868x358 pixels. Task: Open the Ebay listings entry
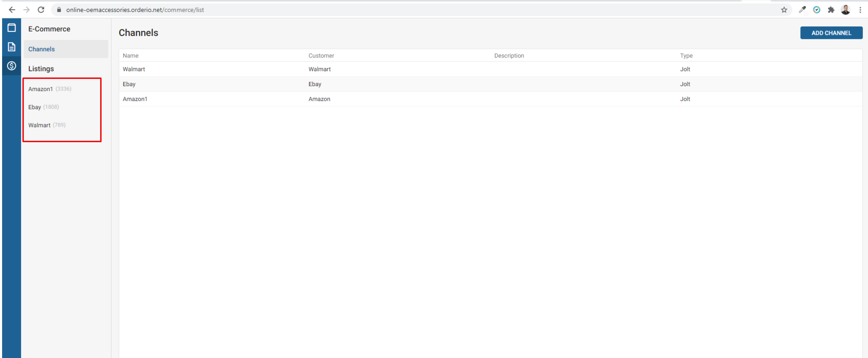point(34,107)
